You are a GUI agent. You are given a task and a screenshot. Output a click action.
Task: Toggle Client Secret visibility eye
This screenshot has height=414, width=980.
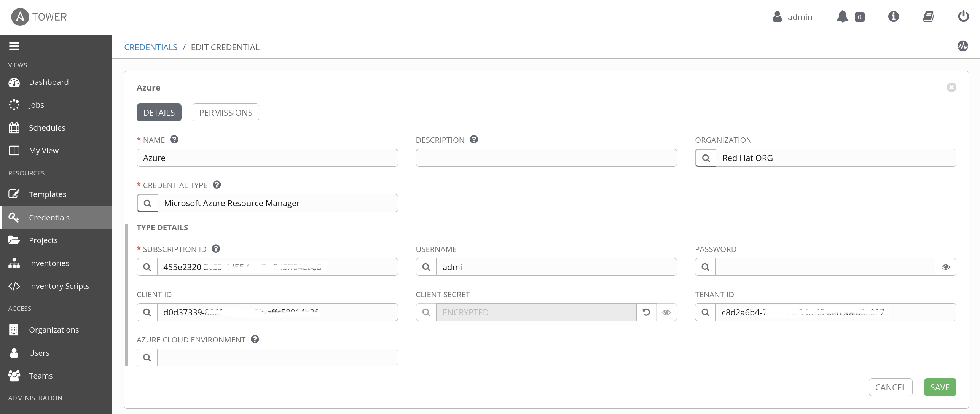(666, 312)
